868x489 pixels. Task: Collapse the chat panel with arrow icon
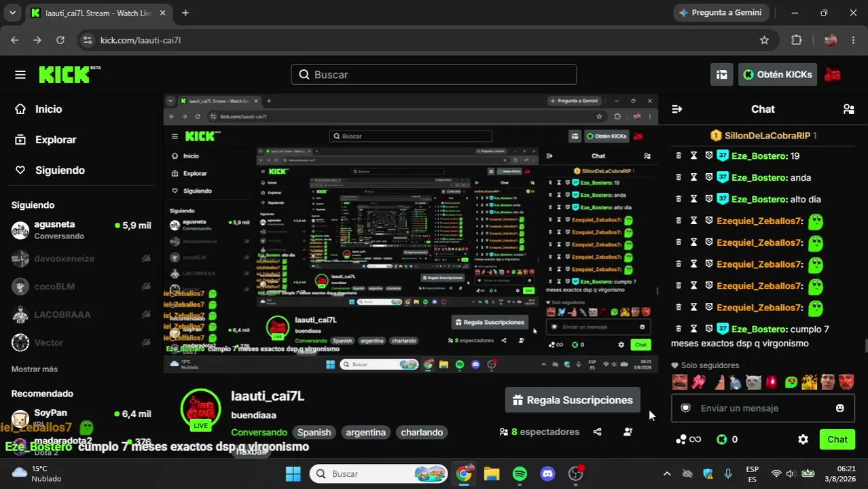coord(676,109)
